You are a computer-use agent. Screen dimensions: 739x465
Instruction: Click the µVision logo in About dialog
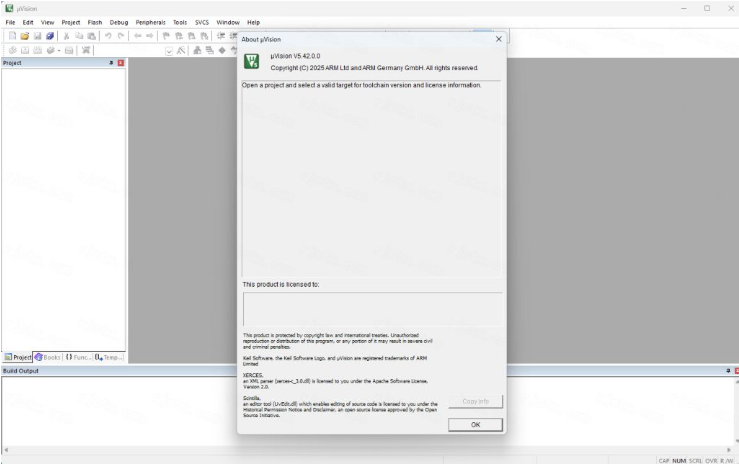[x=251, y=61]
